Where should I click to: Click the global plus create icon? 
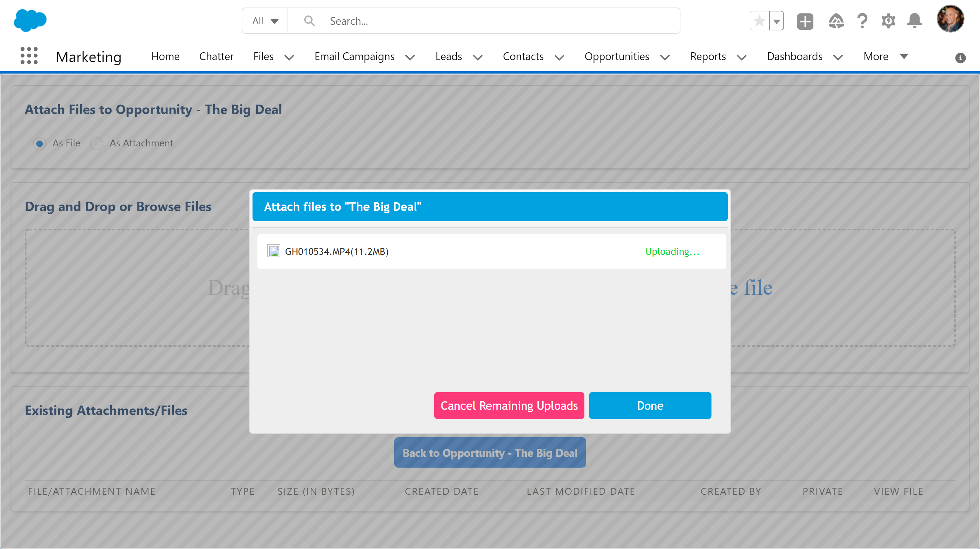pos(805,21)
